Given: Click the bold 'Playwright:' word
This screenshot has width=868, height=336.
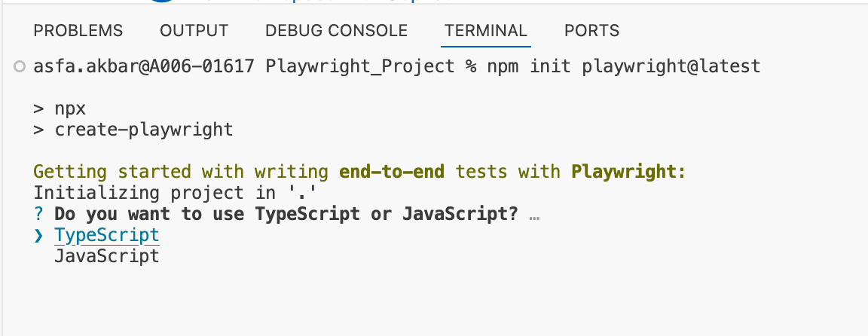Looking at the screenshot, I should tap(628, 172).
